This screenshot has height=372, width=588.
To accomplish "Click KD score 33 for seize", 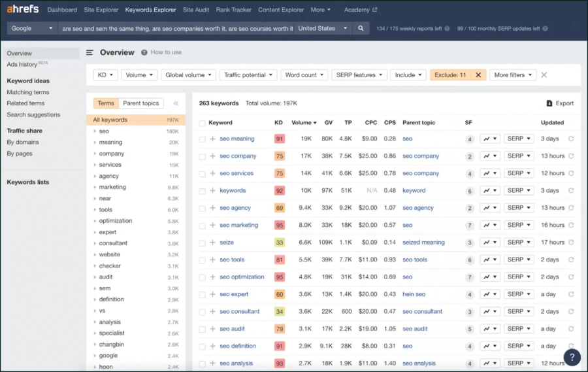I will (280, 243).
